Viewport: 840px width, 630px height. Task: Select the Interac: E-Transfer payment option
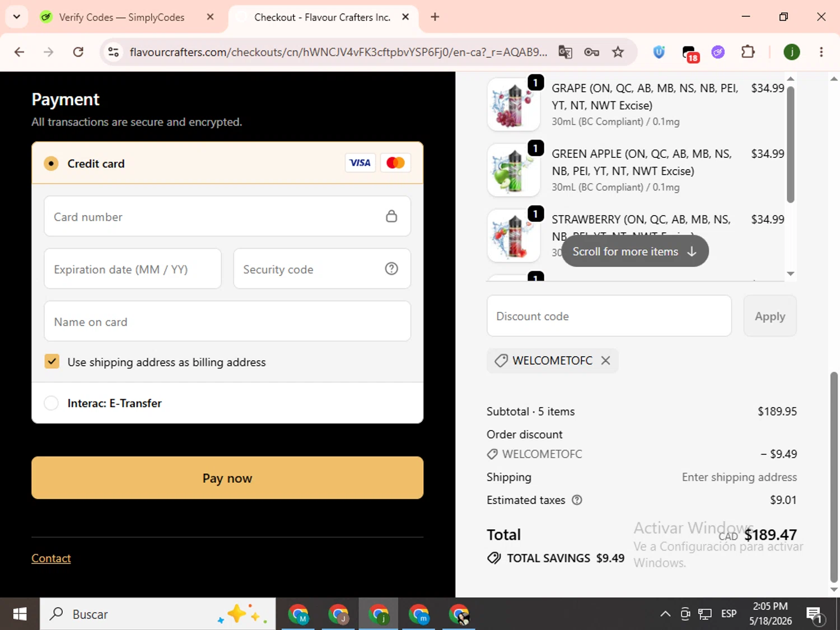click(x=51, y=403)
